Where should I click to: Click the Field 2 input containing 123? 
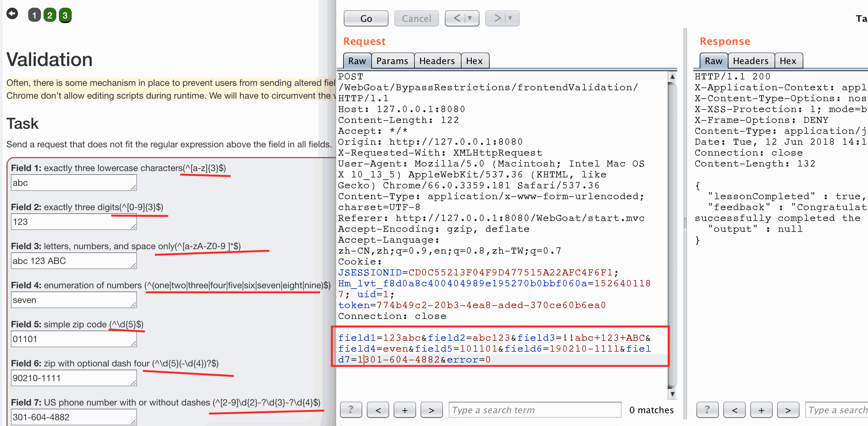(x=74, y=222)
